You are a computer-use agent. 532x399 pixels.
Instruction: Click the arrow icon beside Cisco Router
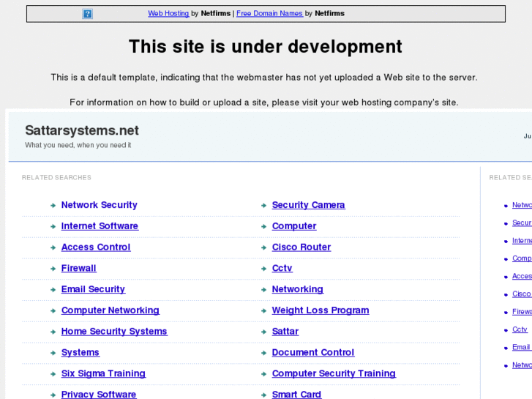pos(263,247)
